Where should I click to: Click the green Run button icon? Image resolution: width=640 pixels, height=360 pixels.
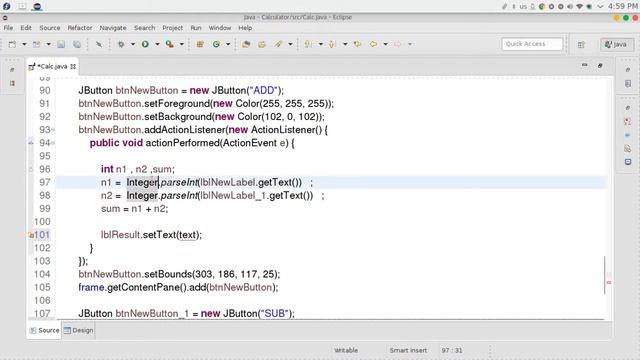pyautogui.click(x=145, y=44)
